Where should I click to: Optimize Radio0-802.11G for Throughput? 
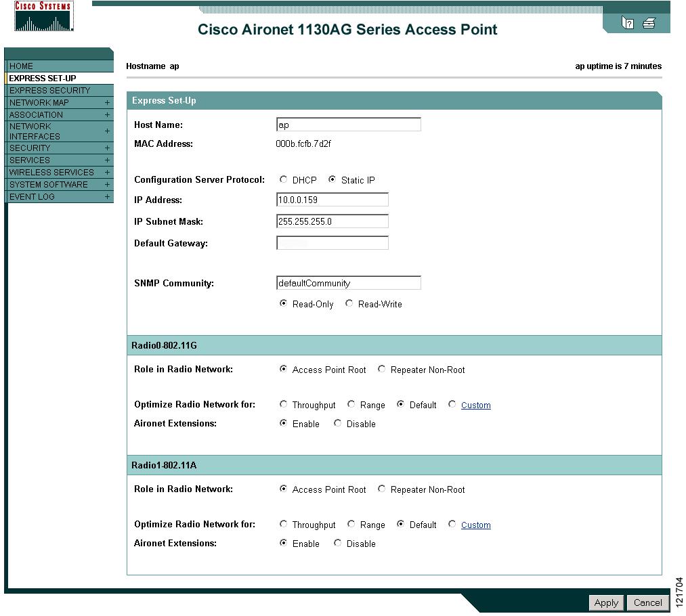pos(284,404)
